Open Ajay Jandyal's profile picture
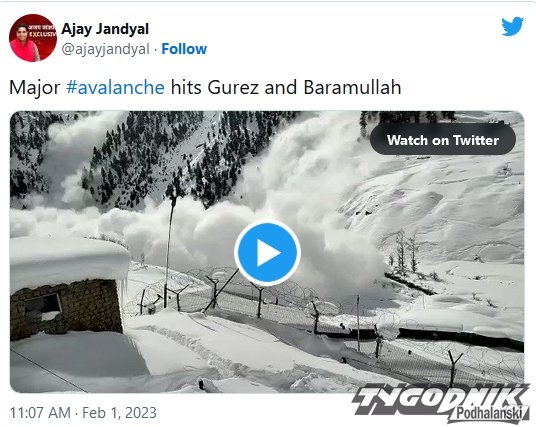This screenshot has height=427, width=536. point(33,38)
